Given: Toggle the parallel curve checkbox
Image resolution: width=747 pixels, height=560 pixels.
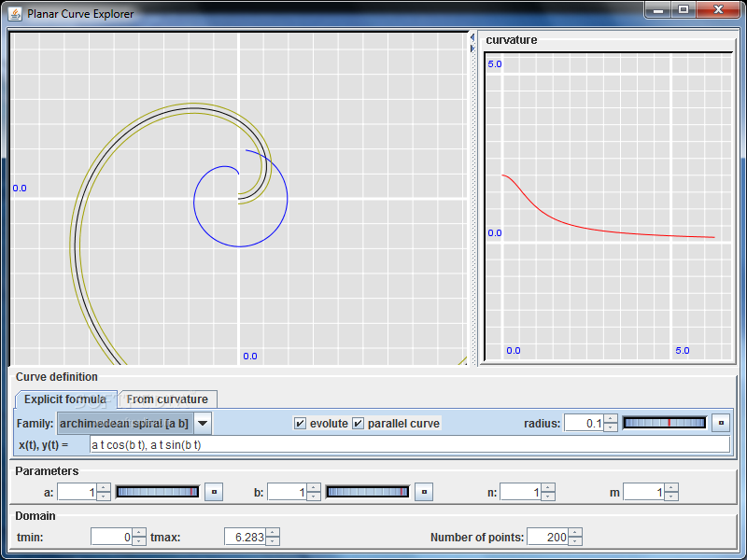Looking at the screenshot, I should click(x=359, y=424).
